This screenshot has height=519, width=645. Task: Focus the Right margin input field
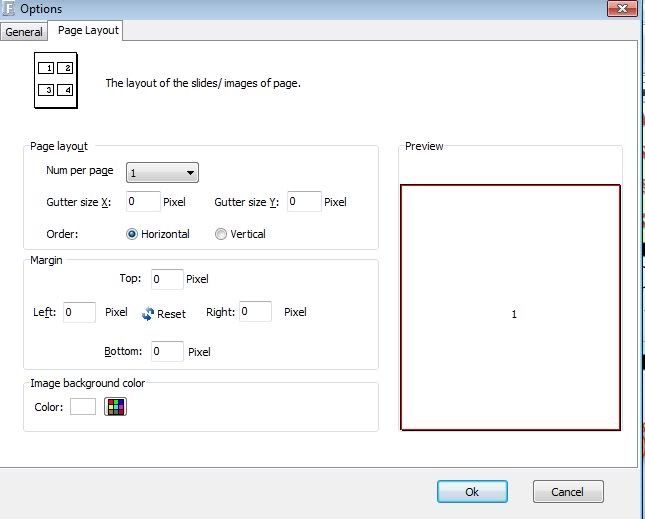[255, 311]
